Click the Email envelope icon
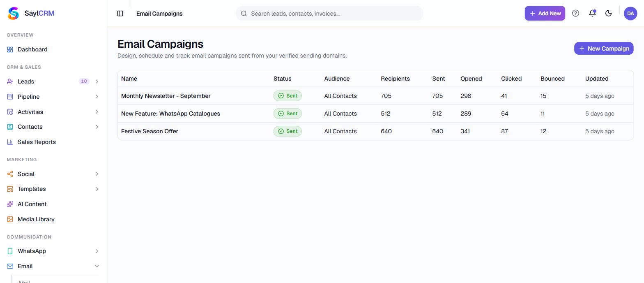 pyautogui.click(x=10, y=266)
